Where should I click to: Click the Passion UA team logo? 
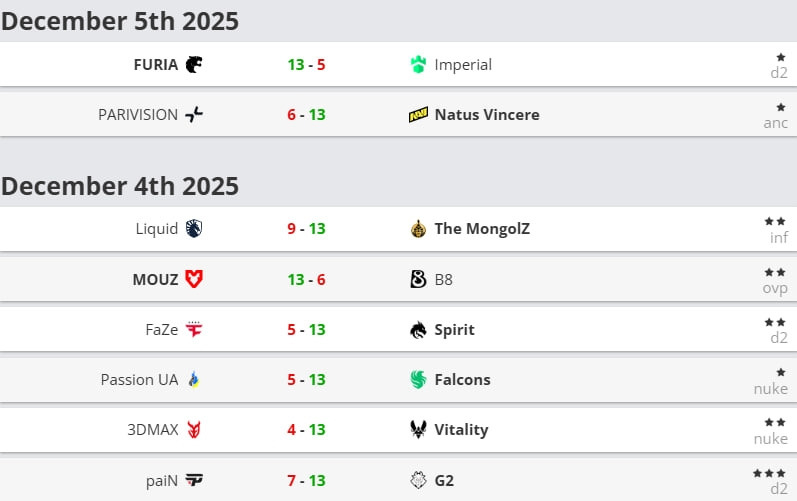pos(194,379)
